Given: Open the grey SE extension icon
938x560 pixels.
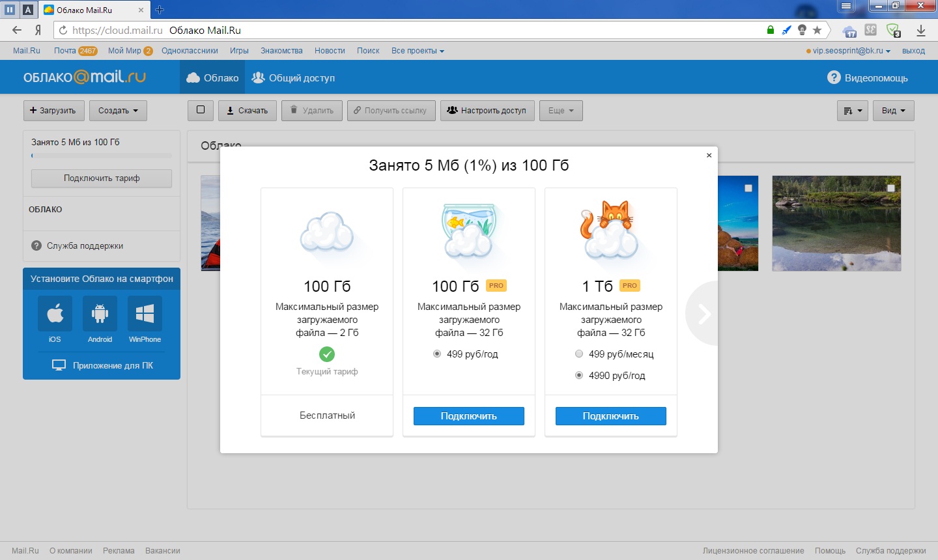Looking at the screenshot, I should point(871,30).
